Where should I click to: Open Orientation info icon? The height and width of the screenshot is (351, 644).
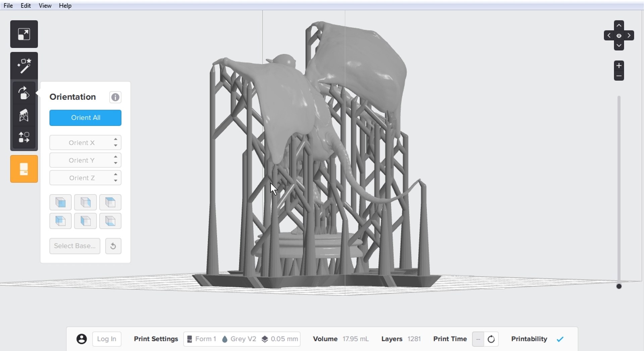point(115,97)
